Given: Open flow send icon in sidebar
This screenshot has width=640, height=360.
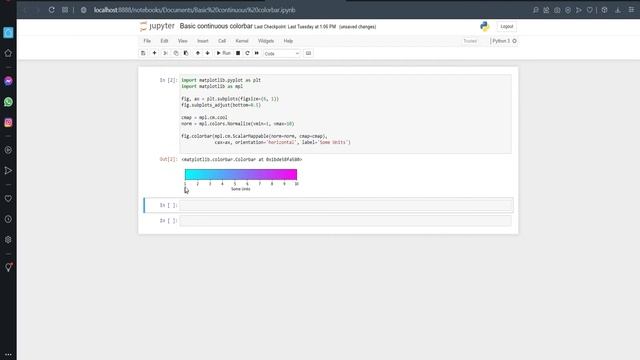Looking at the screenshot, I should (x=8, y=170).
